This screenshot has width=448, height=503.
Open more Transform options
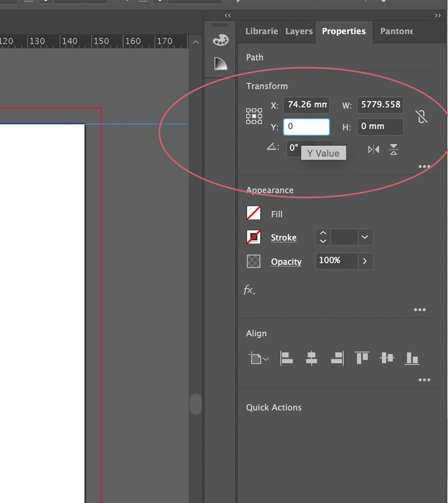[424, 166]
